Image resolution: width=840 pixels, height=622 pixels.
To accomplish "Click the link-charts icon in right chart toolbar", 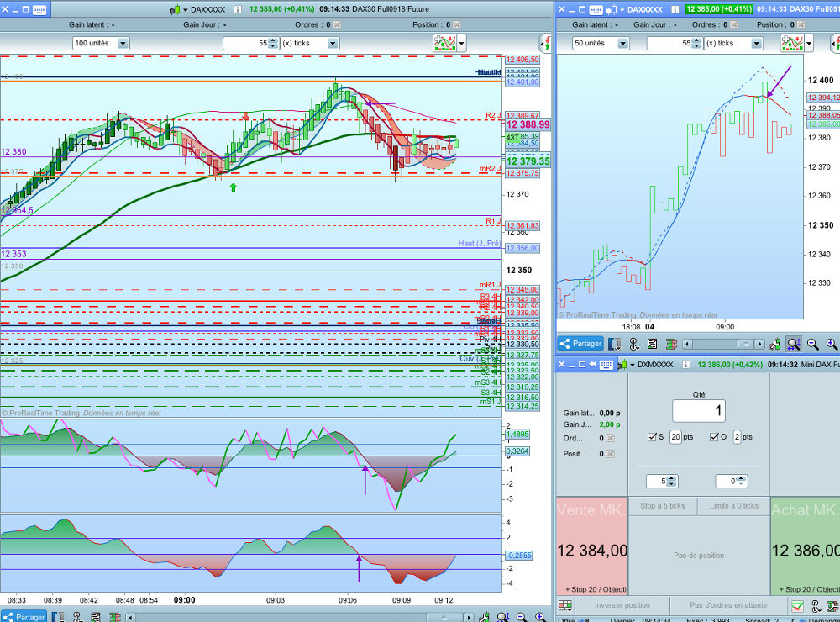I will 634,344.
